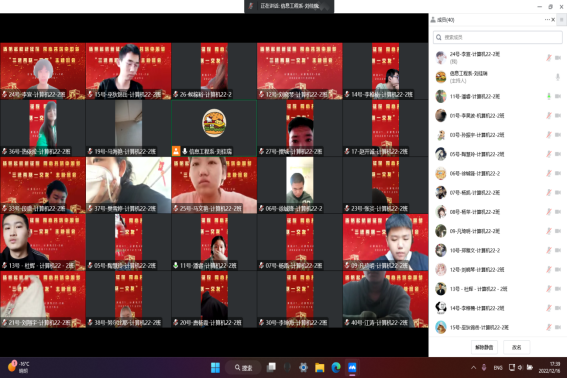Open the ENG input language indicator
Image resolution: width=567 pixels, height=378 pixels.
(498, 368)
